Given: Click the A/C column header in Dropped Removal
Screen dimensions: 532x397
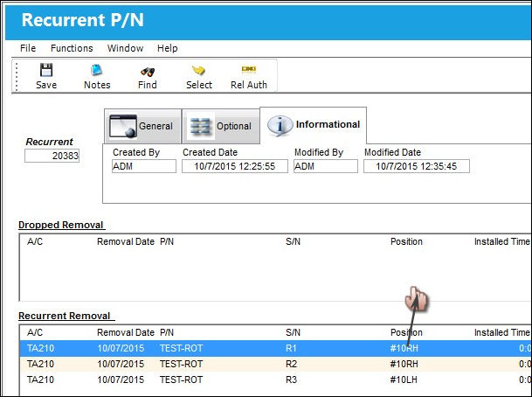Looking at the screenshot, I should (35, 241).
